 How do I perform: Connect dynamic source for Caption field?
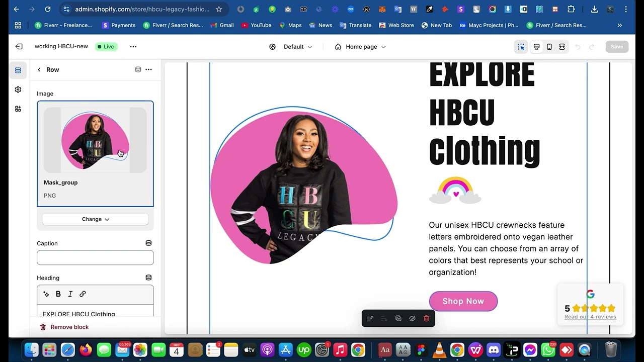pos(148,243)
